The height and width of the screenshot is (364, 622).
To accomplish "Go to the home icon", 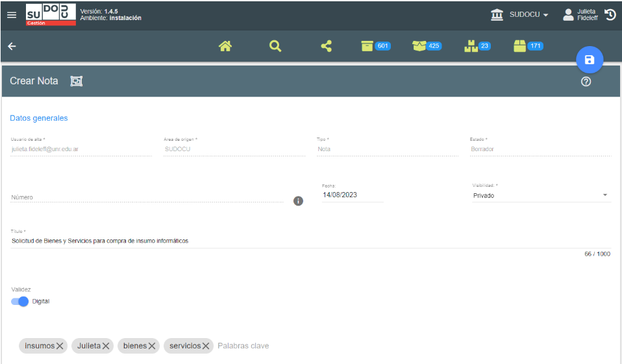I will pyautogui.click(x=225, y=46).
